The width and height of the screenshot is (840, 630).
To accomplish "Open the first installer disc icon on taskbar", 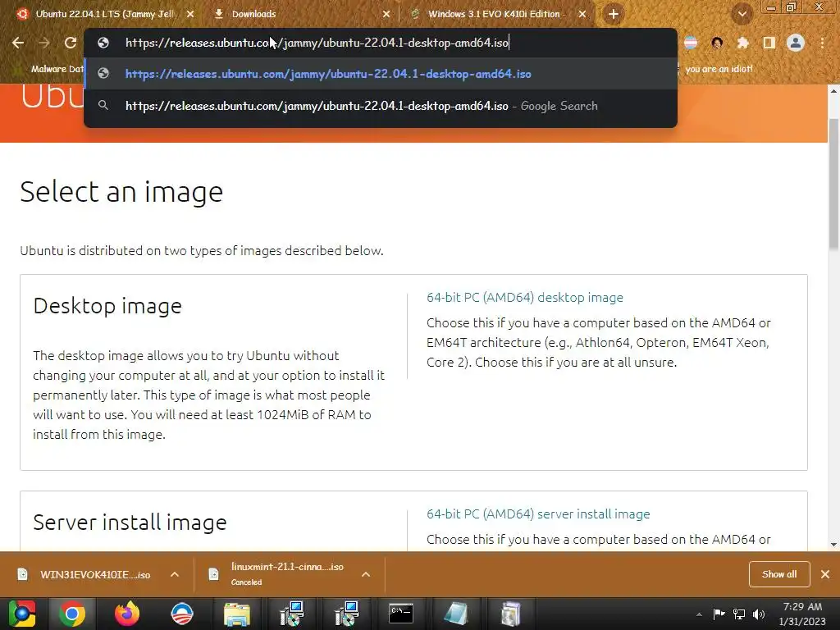I will pos(292,614).
